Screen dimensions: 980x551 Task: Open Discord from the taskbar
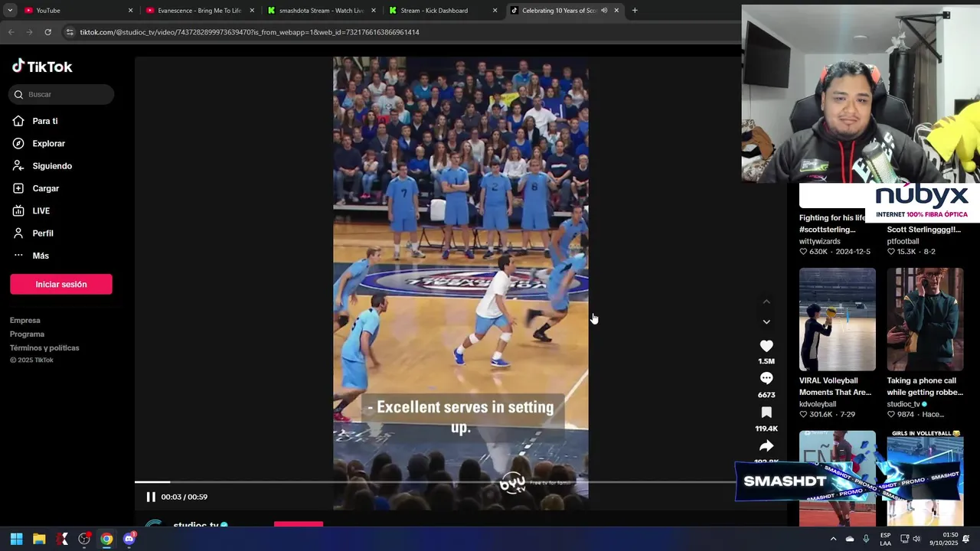pyautogui.click(x=129, y=539)
